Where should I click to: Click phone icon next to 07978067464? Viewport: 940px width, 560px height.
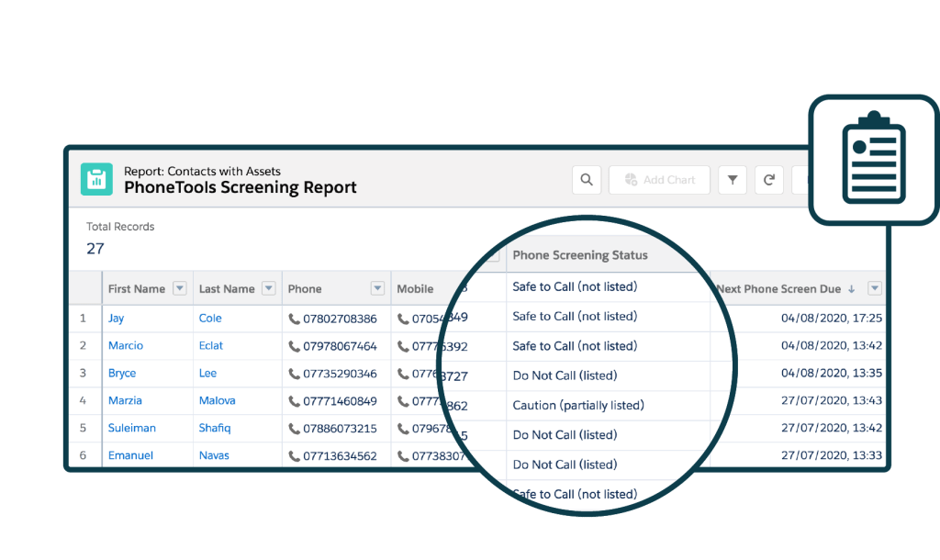tap(295, 346)
